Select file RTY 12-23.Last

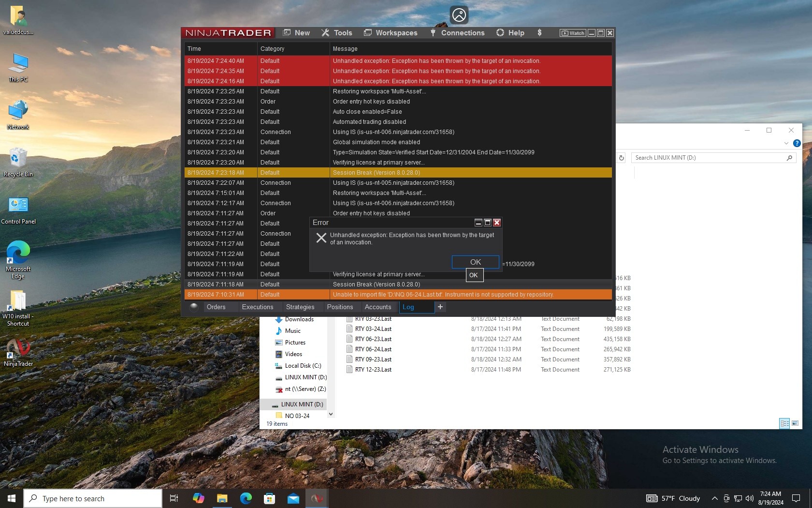pyautogui.click(x=373, y=370)
